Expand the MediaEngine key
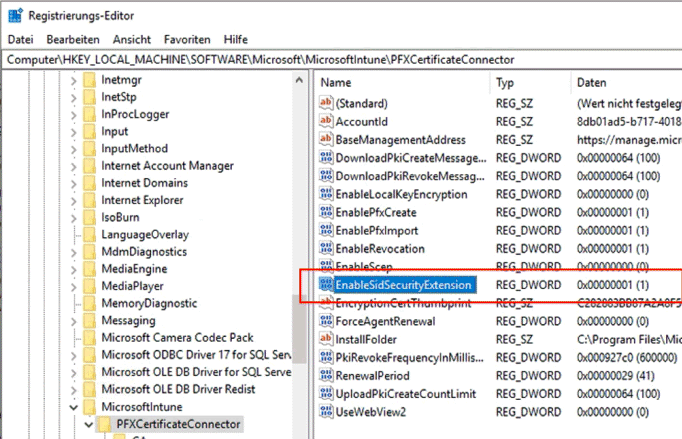This screenshot has height=439, width=682. [74, 270]
